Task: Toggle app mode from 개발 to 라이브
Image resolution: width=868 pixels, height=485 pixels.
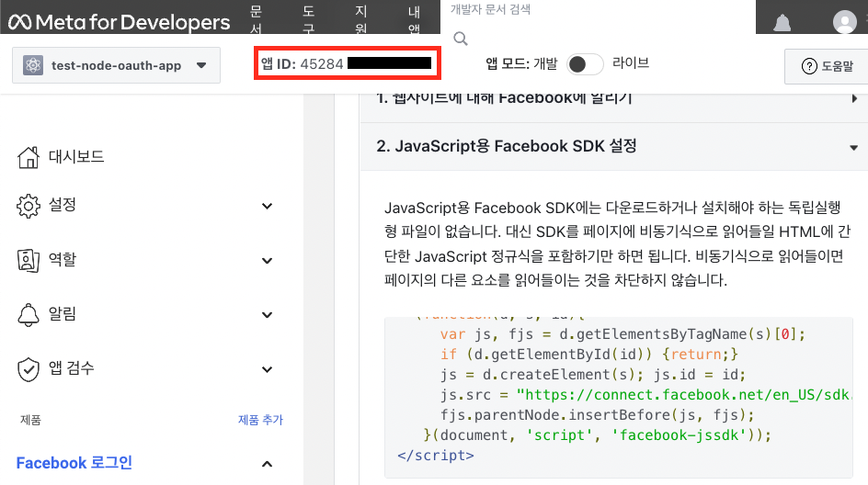Action: (585, 64)
